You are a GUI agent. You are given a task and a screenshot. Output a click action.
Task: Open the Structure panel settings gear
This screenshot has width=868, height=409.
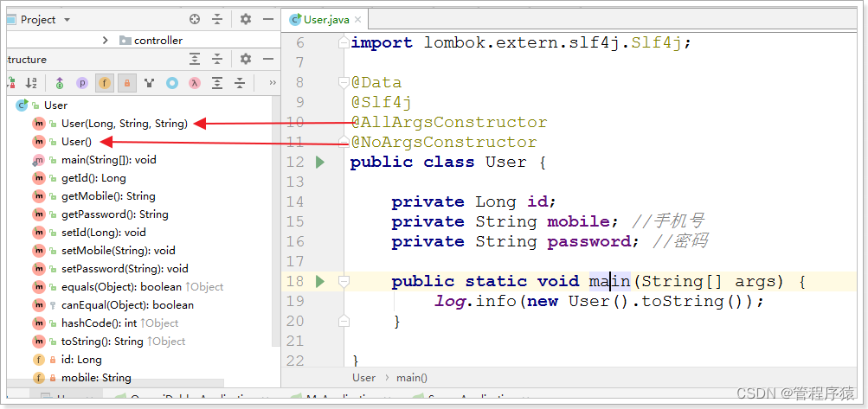246,59
